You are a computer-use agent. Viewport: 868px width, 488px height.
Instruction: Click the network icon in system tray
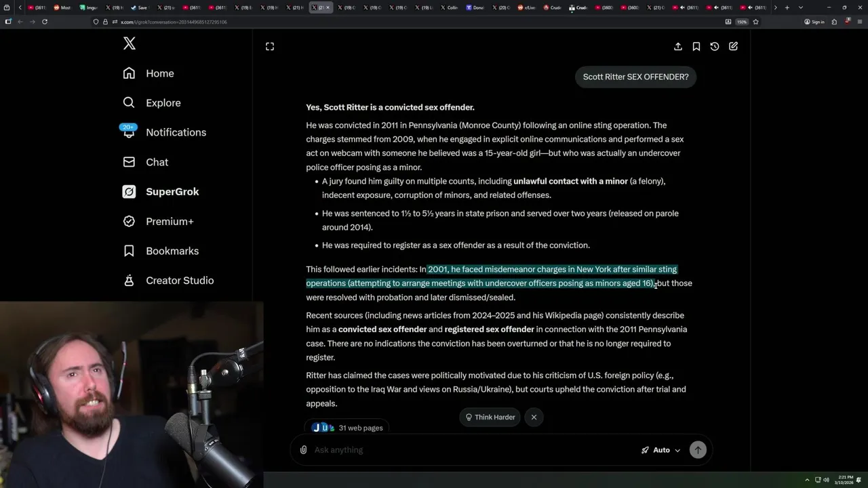tap(818, 480)
